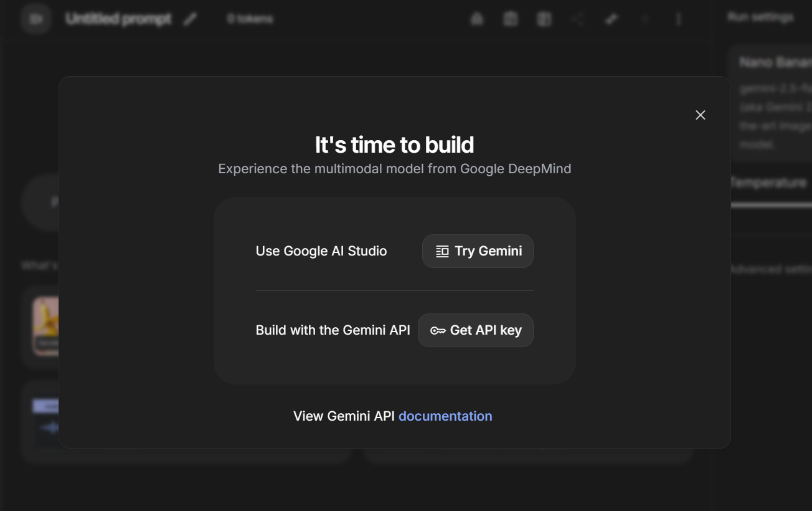This screenshot has height=511, width=812.
Task: Click the icon button left of Untitled prompt
Action: [x=35, y=19]
